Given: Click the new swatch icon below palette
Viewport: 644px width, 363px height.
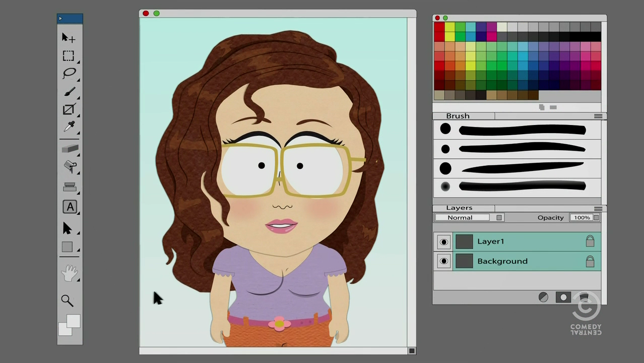Looking at the screenshot, I should tap(542, 107).
